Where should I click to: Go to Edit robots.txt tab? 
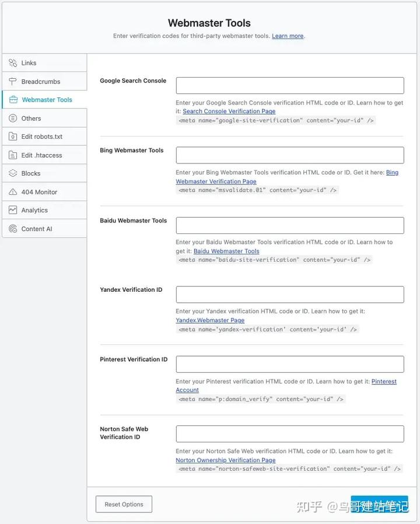44,137
